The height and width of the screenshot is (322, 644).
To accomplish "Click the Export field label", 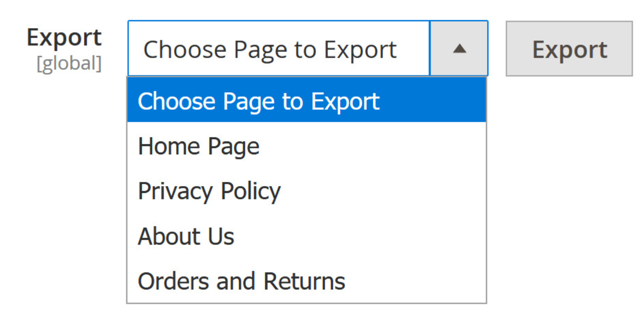I will click(x=64, y=38).
